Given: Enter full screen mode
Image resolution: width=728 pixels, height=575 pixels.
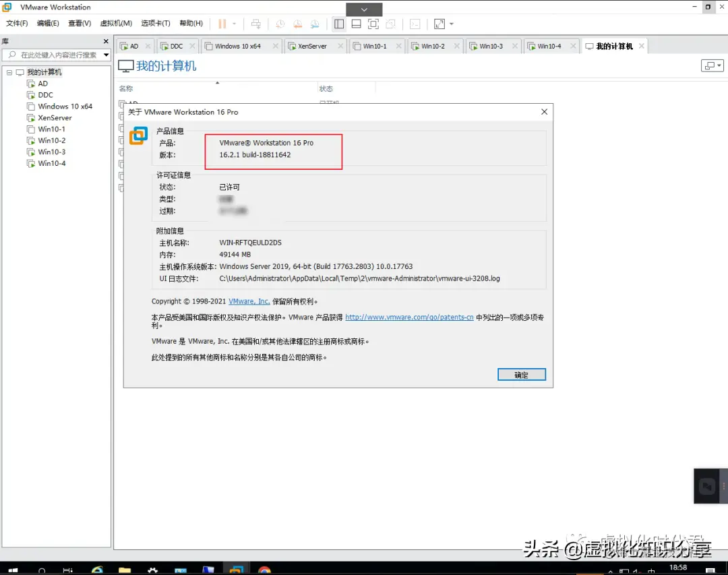Looking at the screenshot, I should point(438,24).
